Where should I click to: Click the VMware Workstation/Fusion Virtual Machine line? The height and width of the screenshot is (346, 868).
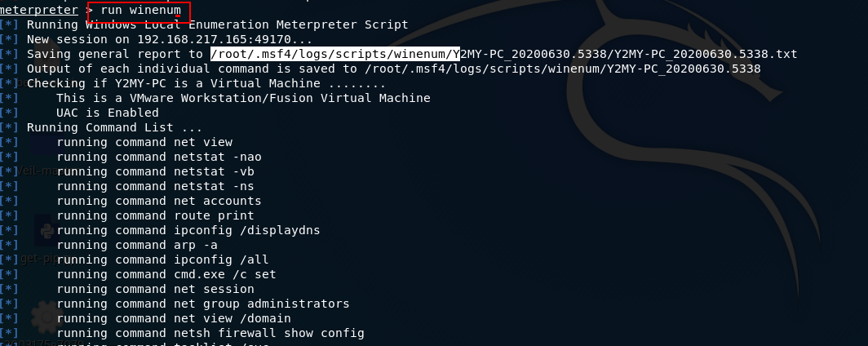[x=243, y=98]
